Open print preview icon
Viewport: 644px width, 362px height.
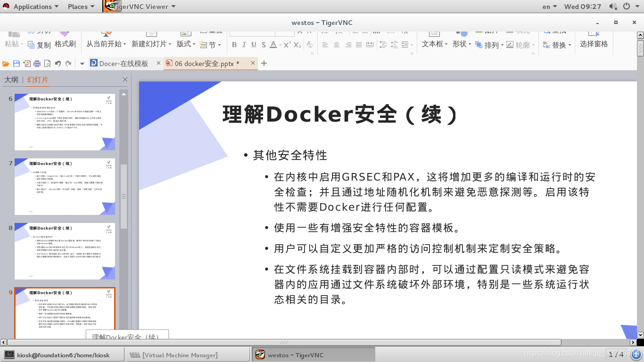click(x=47, y=64)
